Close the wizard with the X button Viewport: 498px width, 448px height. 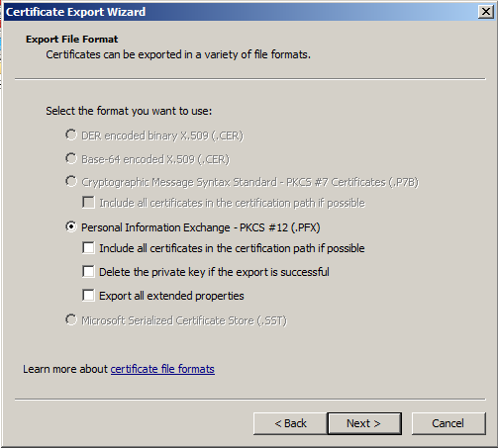(x=486, y=12)
